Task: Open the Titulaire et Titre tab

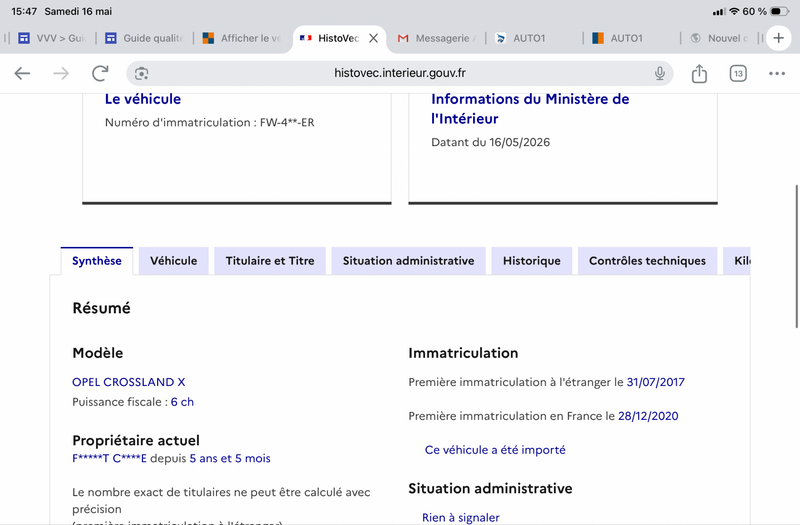Action: [270, 261]
